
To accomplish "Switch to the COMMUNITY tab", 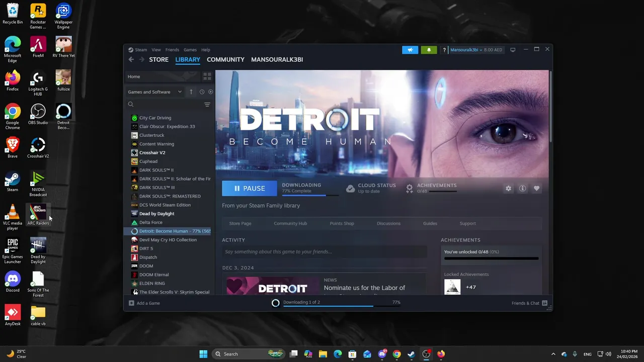I will tap(225, 59).
